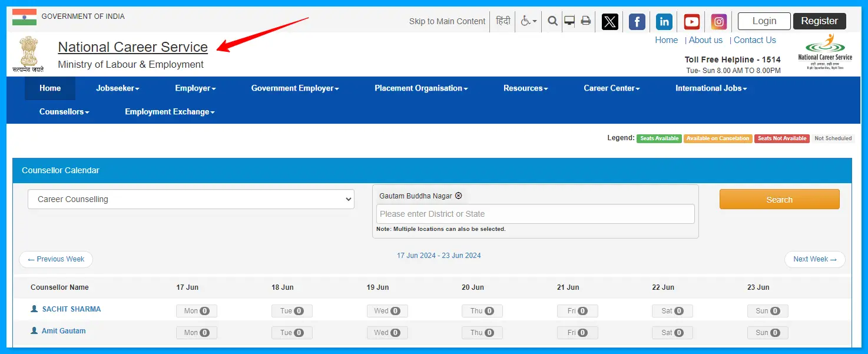Click the printer icon
868x354 pixels.
[x=585, y=21]
